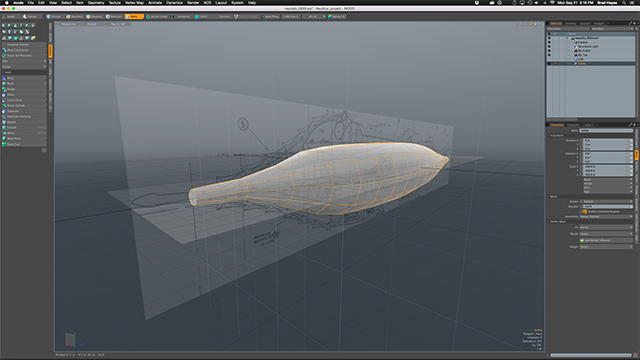Viewport: 640px width, 360px height.
Task: Open the UV map dropdown
Action: point(607,227)
